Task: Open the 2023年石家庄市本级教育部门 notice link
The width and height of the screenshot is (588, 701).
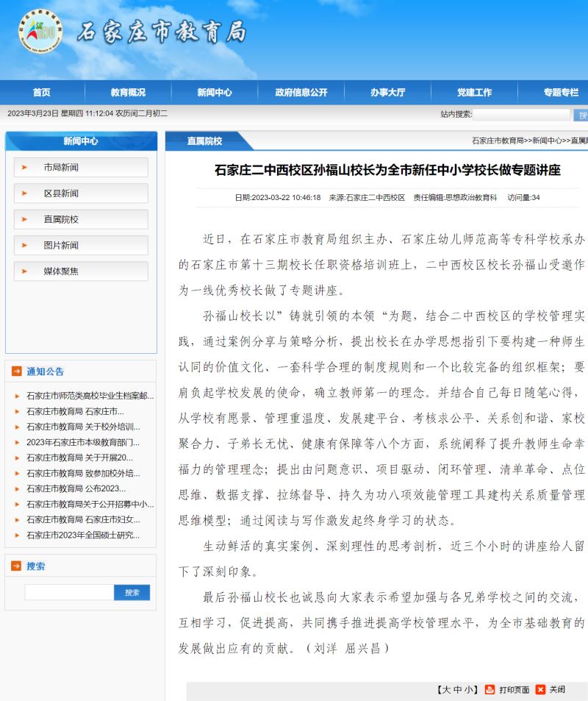Action: 83,442
